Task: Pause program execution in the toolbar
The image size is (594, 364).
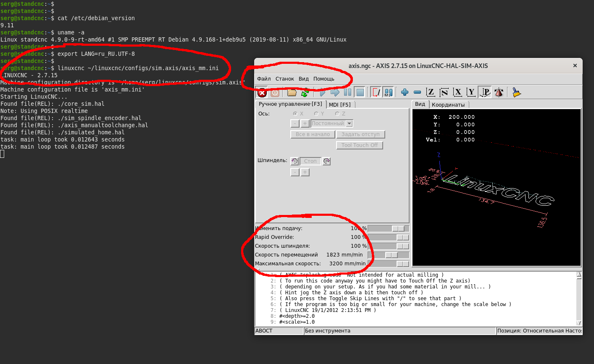Action: [x=347, y=92]
